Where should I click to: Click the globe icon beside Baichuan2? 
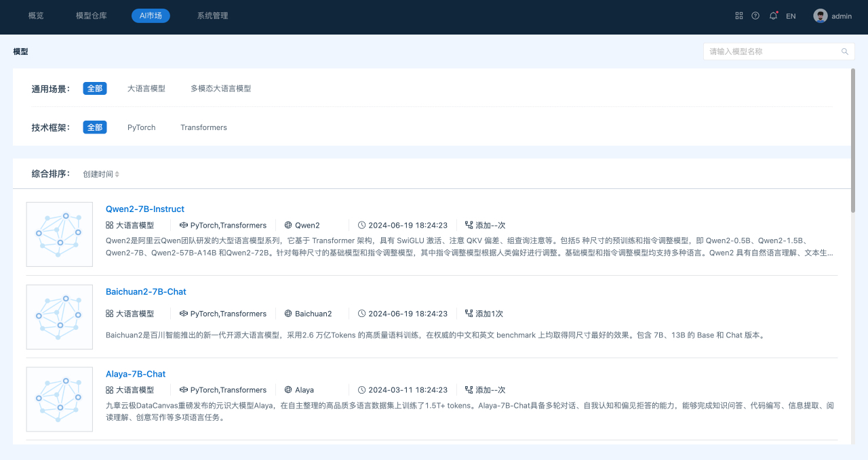click(x=288, y=314)
